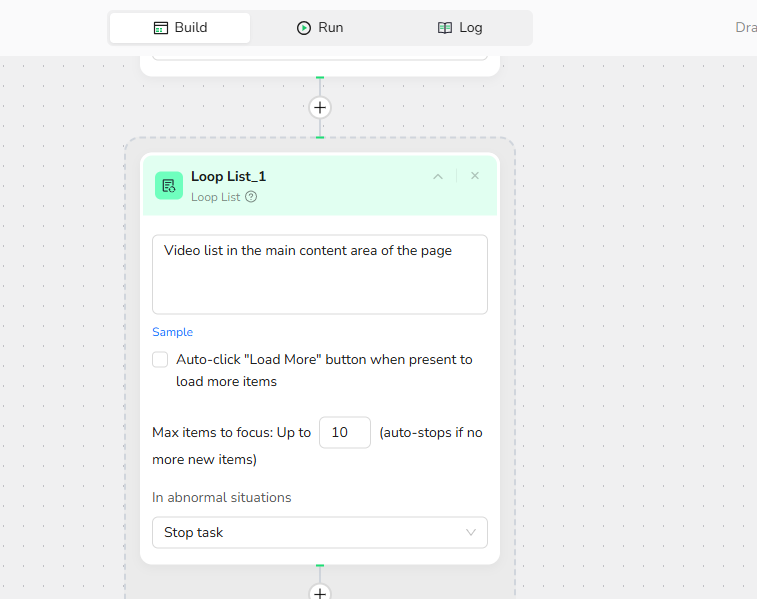
Task: Click the Log tab's book icon
Action: (x=445, y=28)
